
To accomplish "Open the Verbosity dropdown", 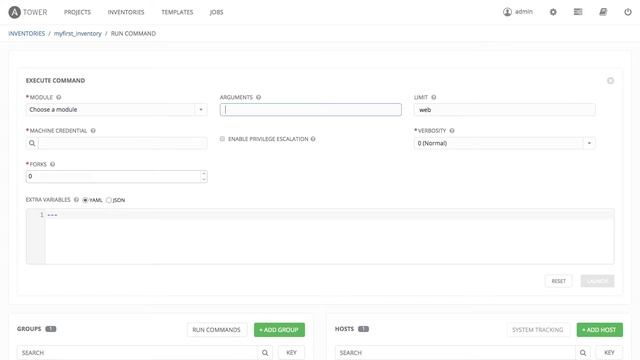I will click(504, 143).
